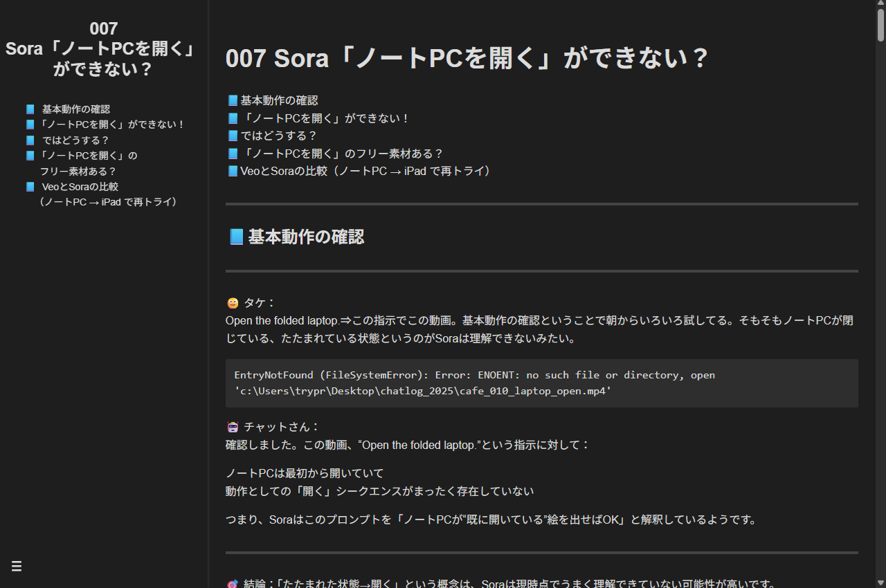This screenshot has height=588, width=886.
Task: Click the target icon beside 結論
Action: click(x=233, y=585)
